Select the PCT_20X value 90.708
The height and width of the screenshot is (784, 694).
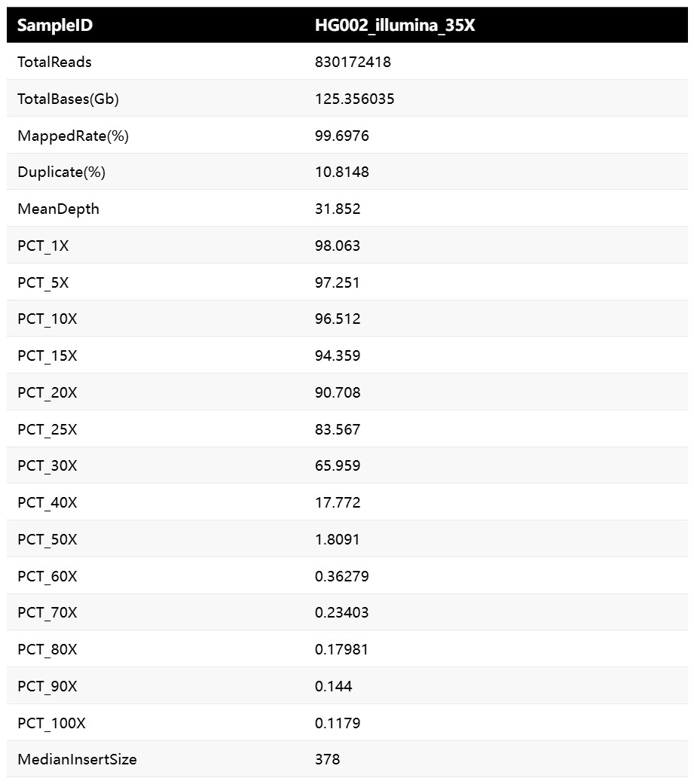[x=338, y=392]
